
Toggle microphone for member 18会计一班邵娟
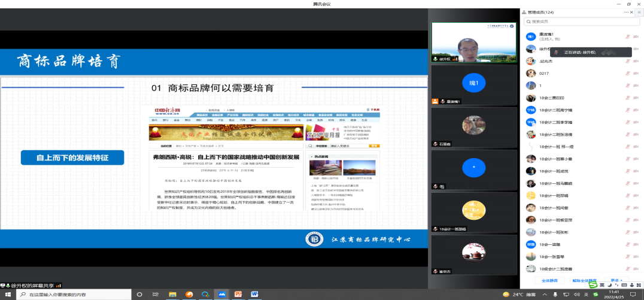click(628, 196)
